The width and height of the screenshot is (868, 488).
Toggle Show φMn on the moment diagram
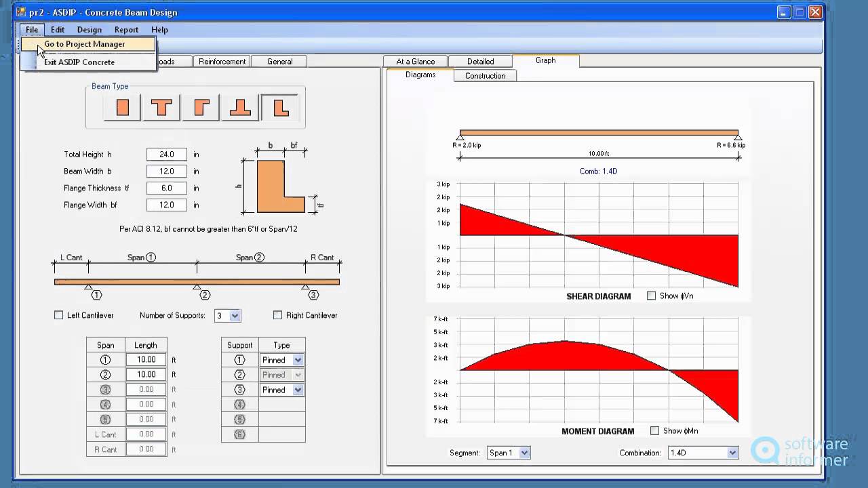tap(655, 431)
